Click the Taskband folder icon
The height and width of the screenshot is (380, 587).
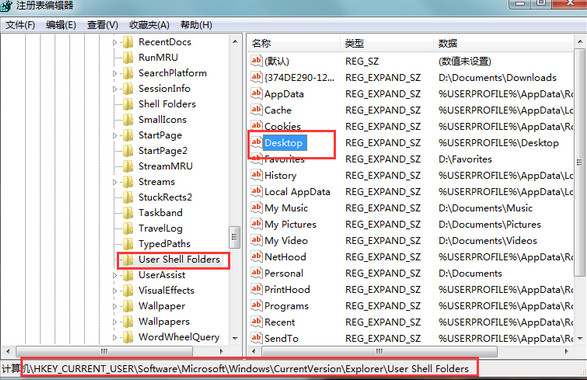(128, 213)
